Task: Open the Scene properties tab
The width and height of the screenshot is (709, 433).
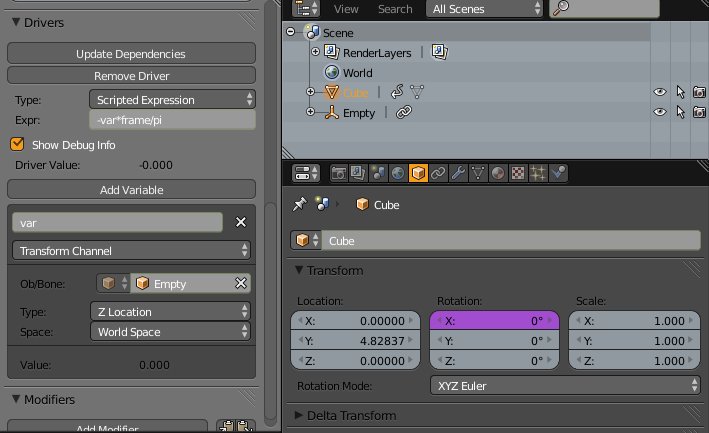Action: point(378,173)
